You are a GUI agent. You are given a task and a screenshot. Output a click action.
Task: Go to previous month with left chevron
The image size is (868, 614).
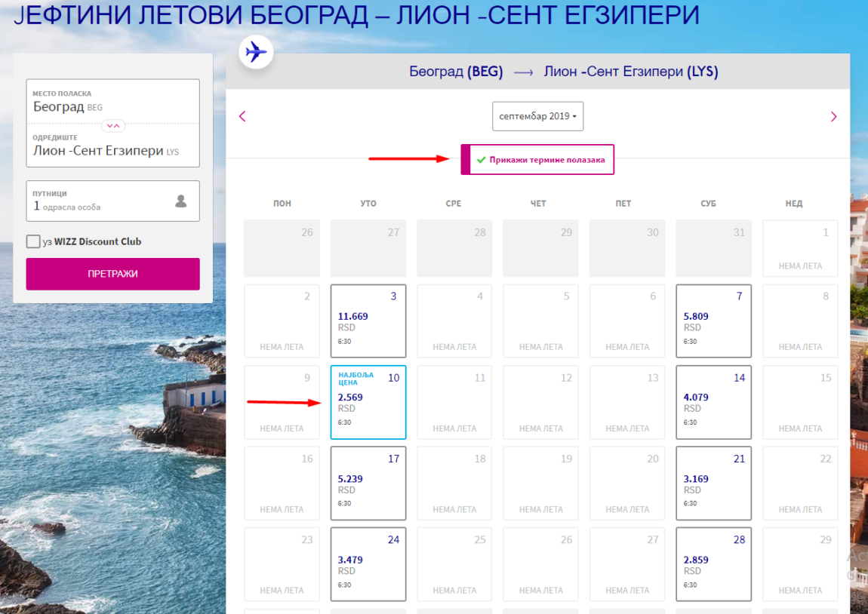coord(242,116)
